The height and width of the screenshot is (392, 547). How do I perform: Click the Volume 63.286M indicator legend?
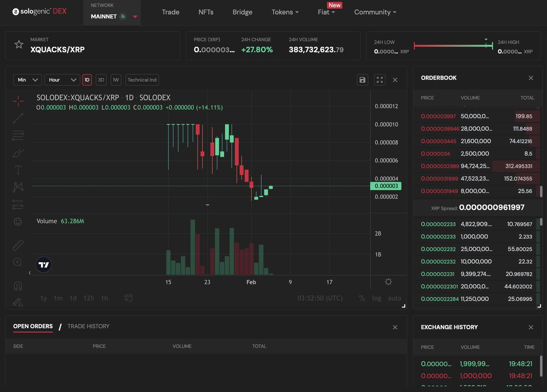click(61, 221)
